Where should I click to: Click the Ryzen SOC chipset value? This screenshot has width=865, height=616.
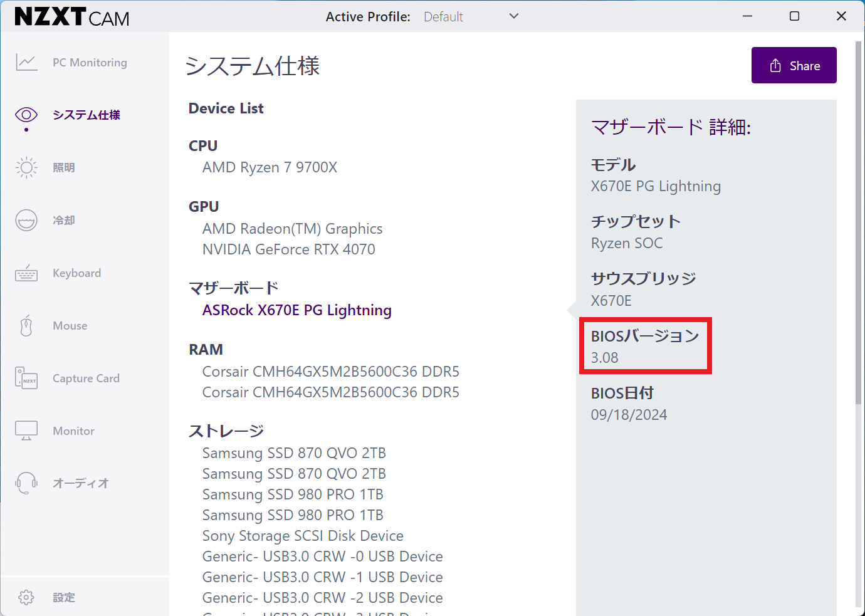627,243
